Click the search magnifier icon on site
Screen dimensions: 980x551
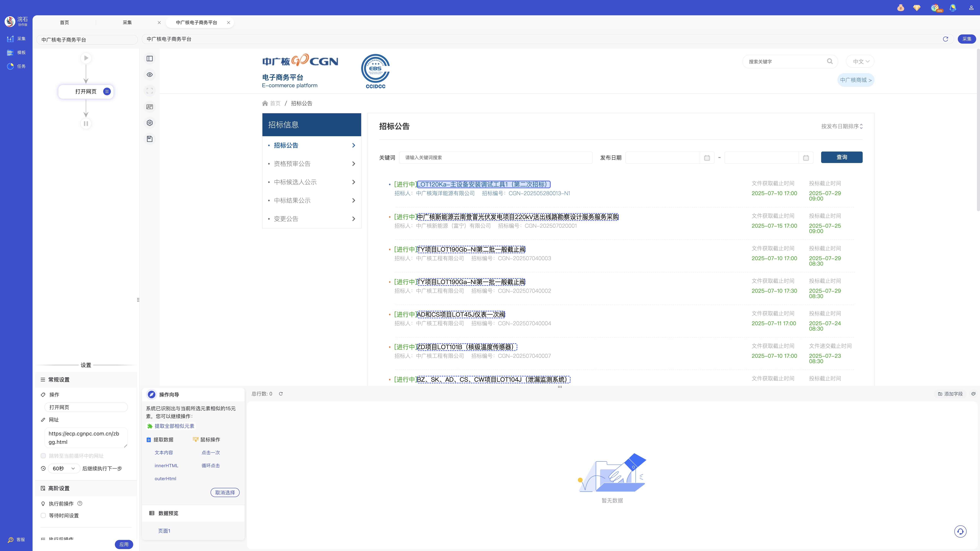pyautogui.click(x=830, y=61)
